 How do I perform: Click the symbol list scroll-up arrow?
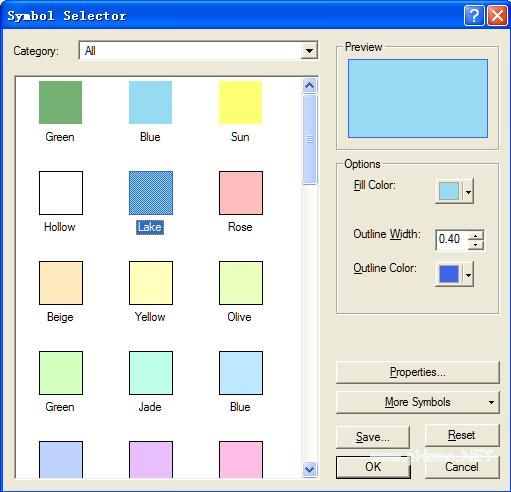[x=309, y=86]
